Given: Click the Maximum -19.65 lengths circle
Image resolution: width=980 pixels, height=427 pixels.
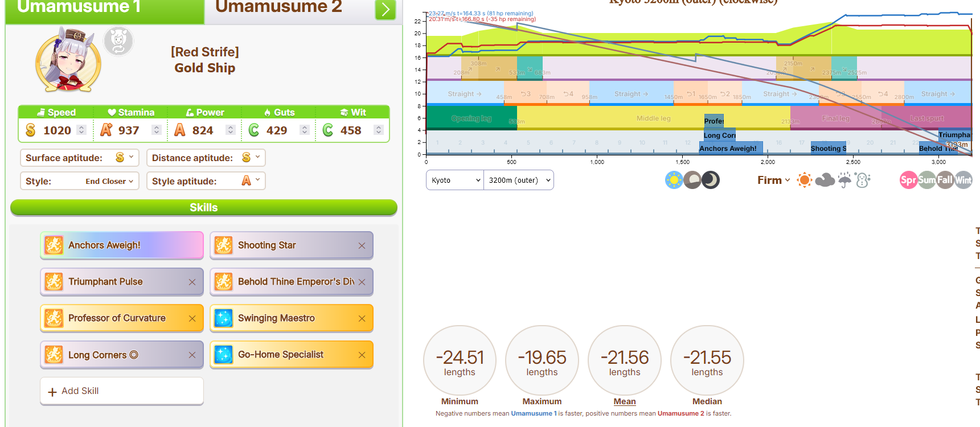Looking at the screenshot, I should pyautogui.click(x=542, y=362).
